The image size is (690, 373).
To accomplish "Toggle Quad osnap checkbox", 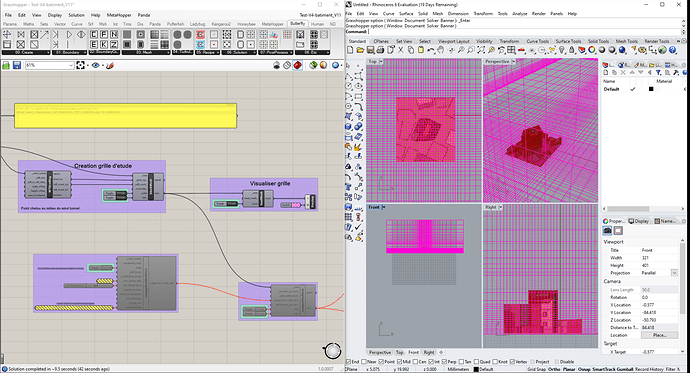I will click(x=477, y=362).
